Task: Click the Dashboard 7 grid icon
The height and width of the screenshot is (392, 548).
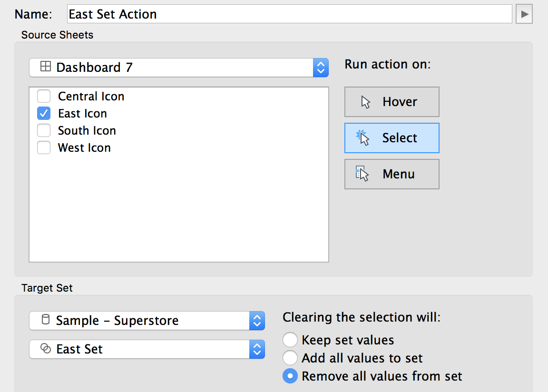Action: click(46, 67)
